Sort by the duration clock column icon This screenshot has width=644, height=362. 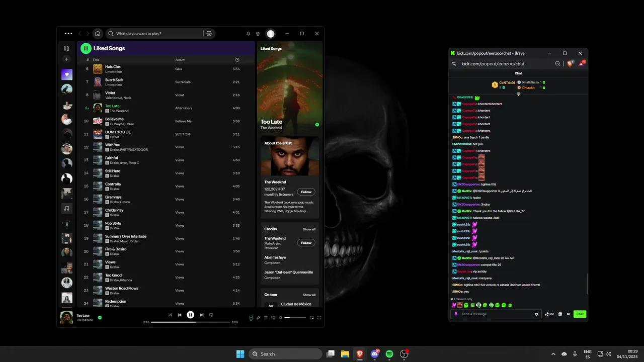(x=237, y=60)
